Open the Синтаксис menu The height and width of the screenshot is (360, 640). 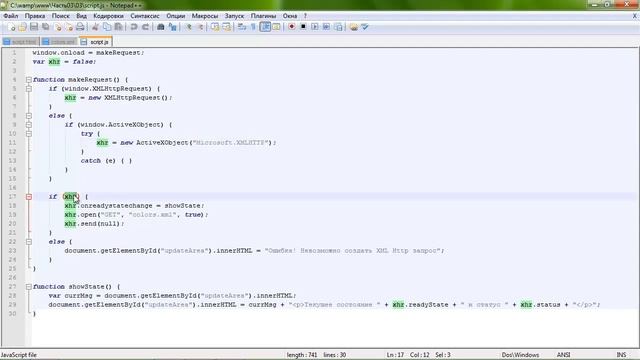pos(145,16)
